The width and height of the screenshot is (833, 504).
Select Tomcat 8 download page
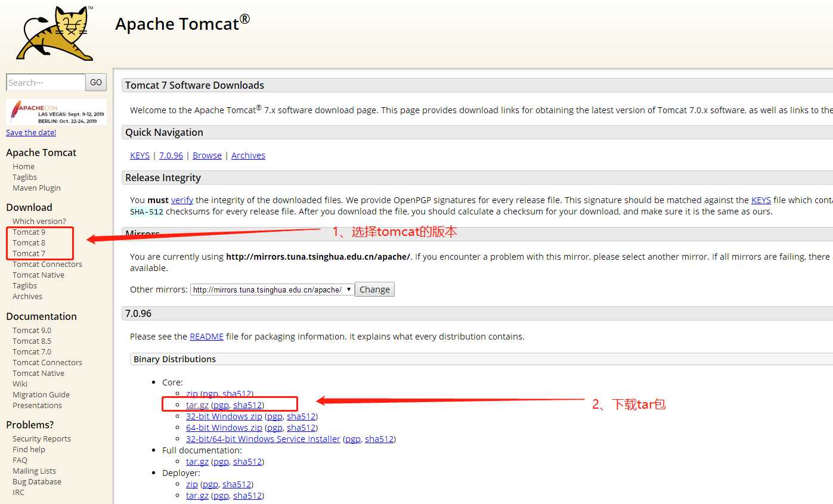coord(29,242)
